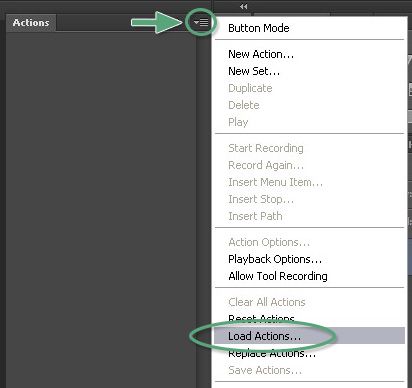Image resolution: width=412 pixels, height=388 pixels.
Task: Choose New Action… from the menu
Action: click(261, 54)
